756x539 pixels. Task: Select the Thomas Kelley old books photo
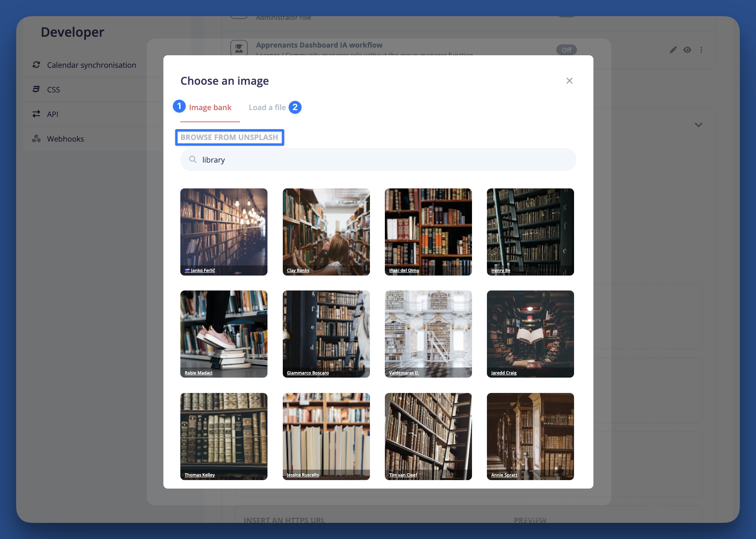click(x=224, y=437)
